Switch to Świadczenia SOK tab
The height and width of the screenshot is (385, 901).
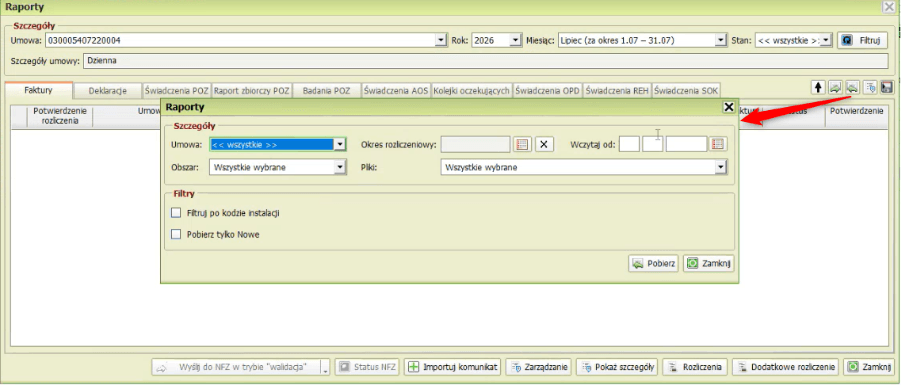tap(687, 91)
